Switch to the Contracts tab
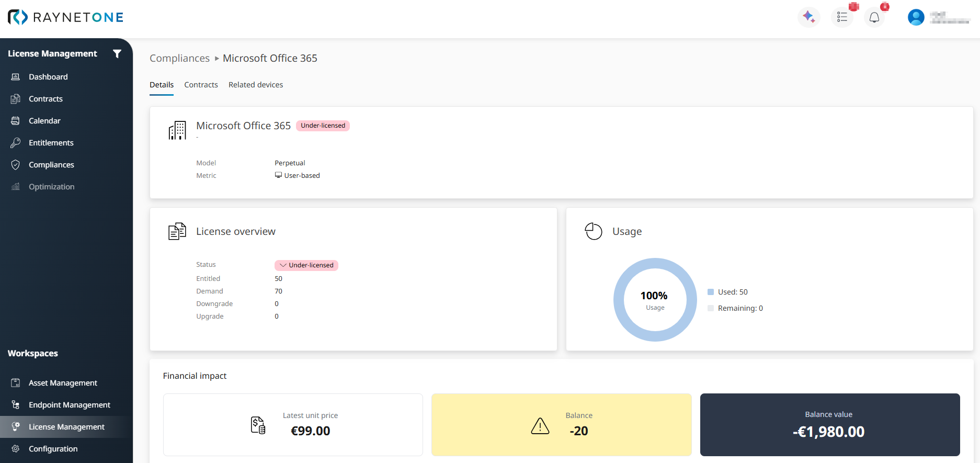This screenshot has width=980, height=463. pos(201,85)
